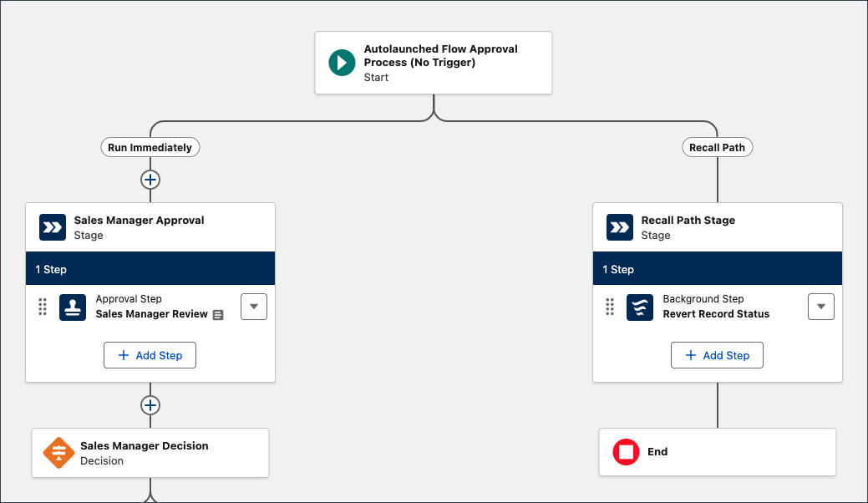Open Sales Manager Review step dropdown menu
This screenshot has width=868, height=503.
(254, 307)
